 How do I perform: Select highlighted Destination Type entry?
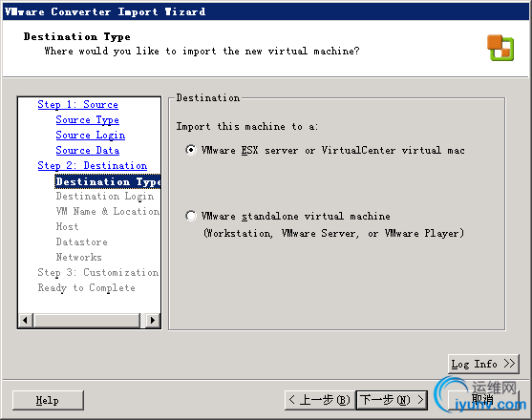(x=108, y=181)
